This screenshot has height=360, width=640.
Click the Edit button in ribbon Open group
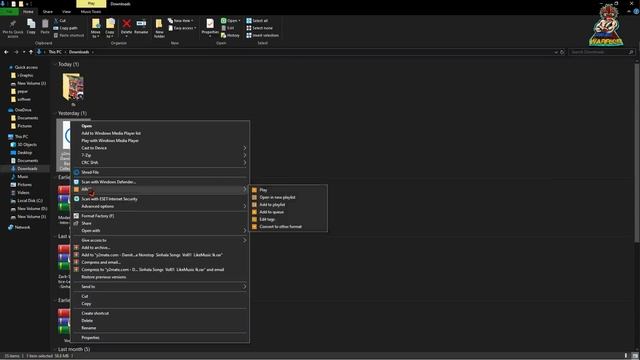[228, 28]
